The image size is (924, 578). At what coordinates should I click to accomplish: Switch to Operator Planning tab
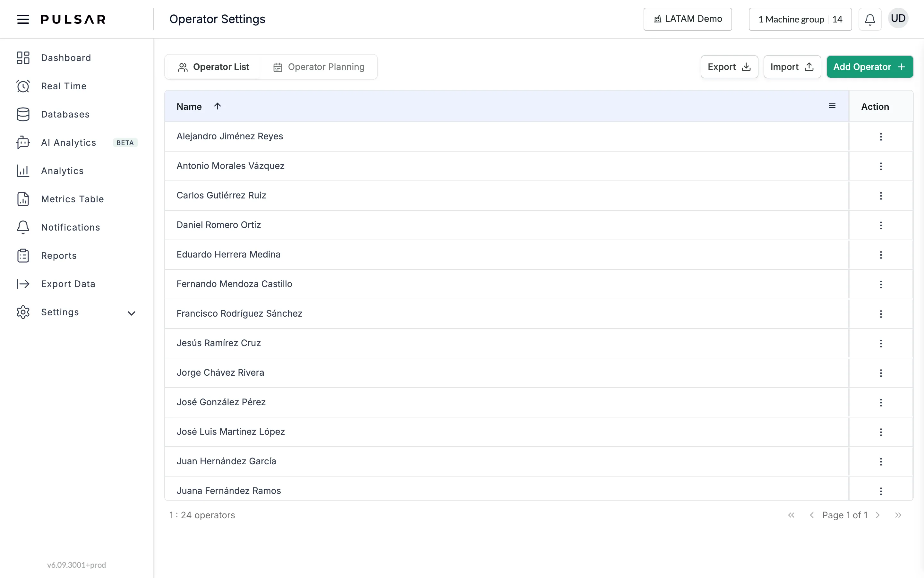click(319, 67)
